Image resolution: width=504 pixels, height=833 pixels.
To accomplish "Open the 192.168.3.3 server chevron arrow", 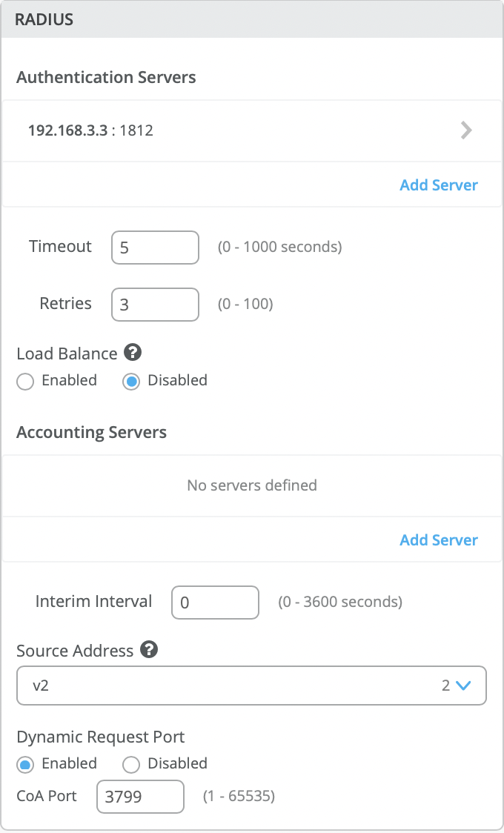I will (466, 130).
